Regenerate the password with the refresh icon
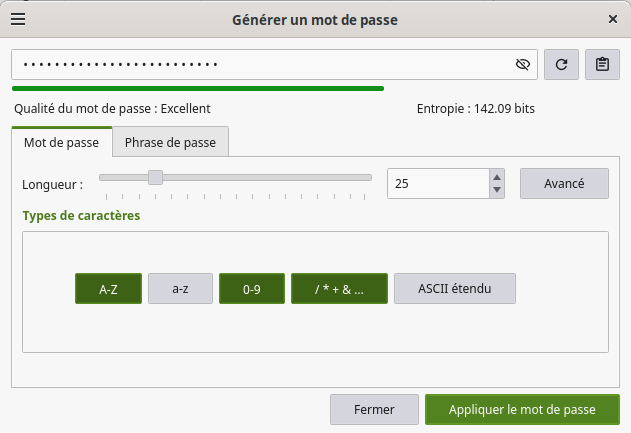Viewport: 631px width, 433px height. 561,64
